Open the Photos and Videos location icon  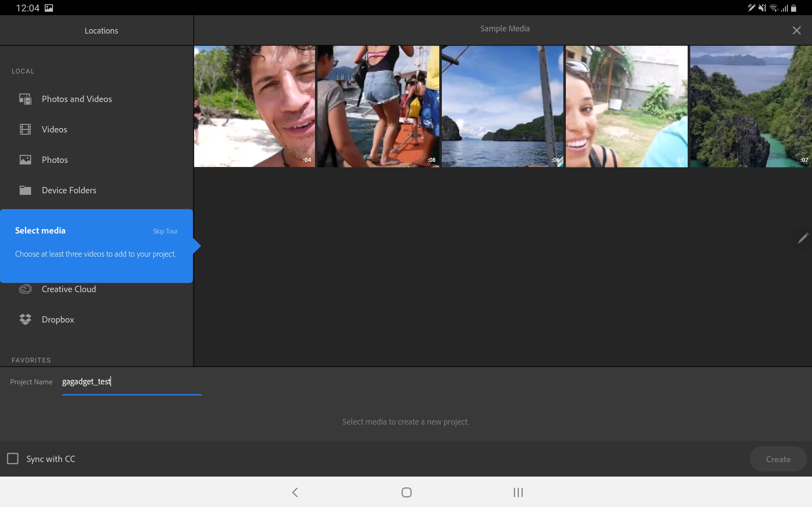point(25,99)
